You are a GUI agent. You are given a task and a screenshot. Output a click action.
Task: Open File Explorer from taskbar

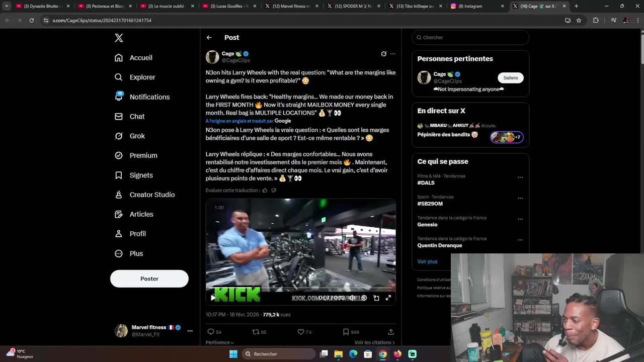pyautogui.click(x=339, y=354)
